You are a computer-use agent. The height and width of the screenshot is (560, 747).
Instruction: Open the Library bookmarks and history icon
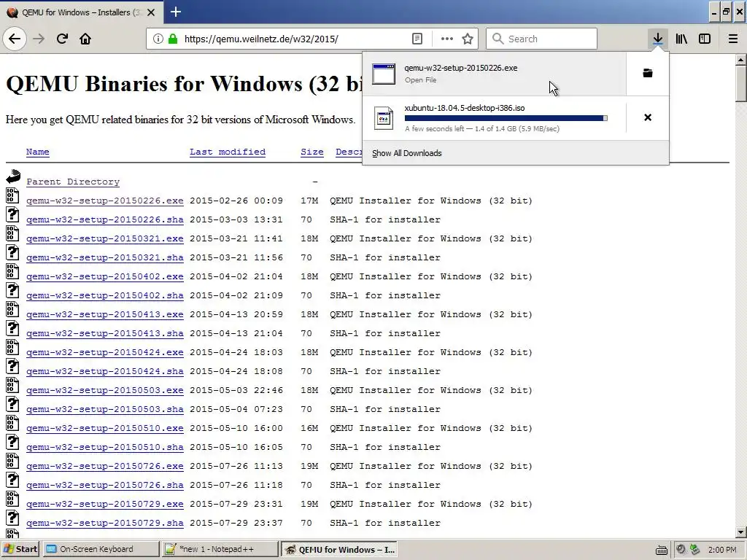pyautogui.click(x=682, y=39)
